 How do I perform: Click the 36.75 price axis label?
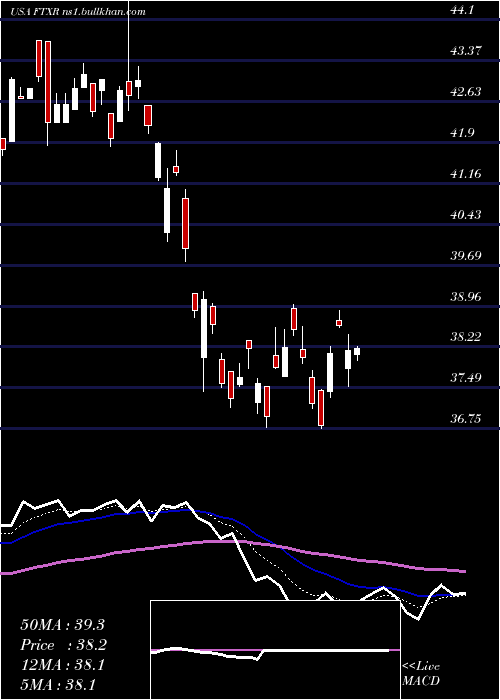(x=466, y=419)
